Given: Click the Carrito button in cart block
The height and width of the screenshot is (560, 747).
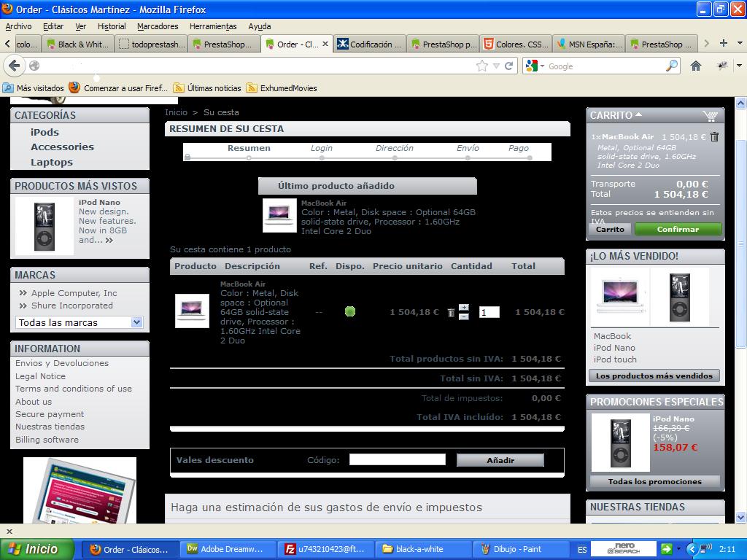Looking at the screenshot, I should pos(610,229).
